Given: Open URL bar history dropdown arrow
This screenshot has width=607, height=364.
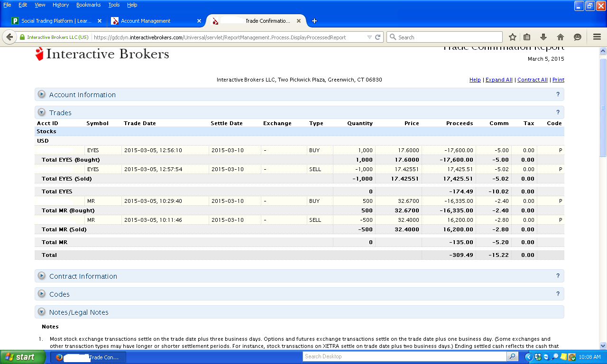Looking at the screenshot, I should point(369,37).
